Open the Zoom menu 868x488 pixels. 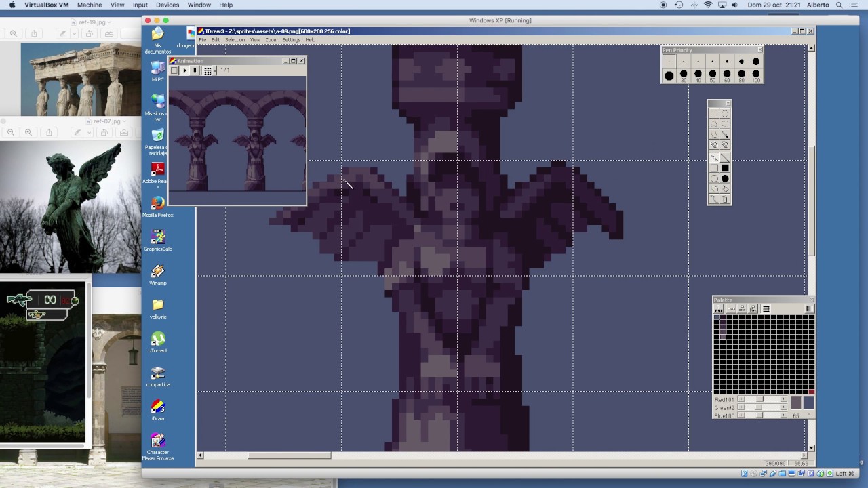tap(271, 40)
